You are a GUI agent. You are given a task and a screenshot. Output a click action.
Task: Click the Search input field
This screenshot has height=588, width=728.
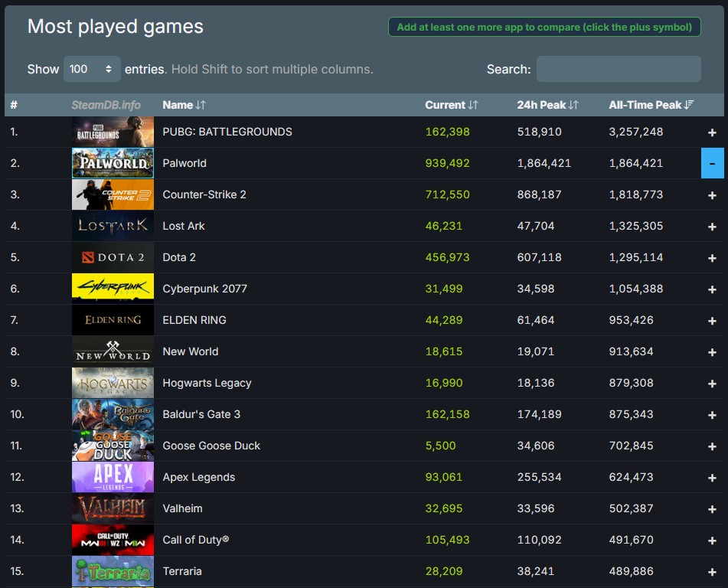coord(618,69)
